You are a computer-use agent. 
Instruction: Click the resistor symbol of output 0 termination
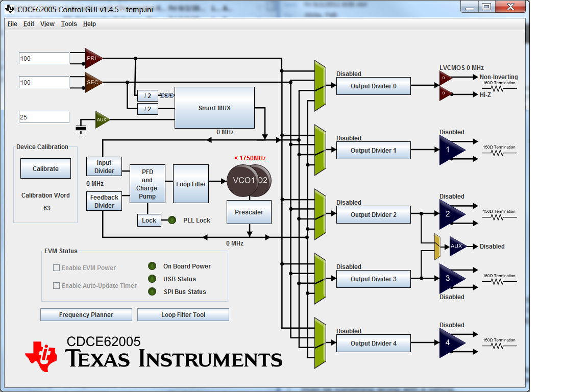[499, 89]
